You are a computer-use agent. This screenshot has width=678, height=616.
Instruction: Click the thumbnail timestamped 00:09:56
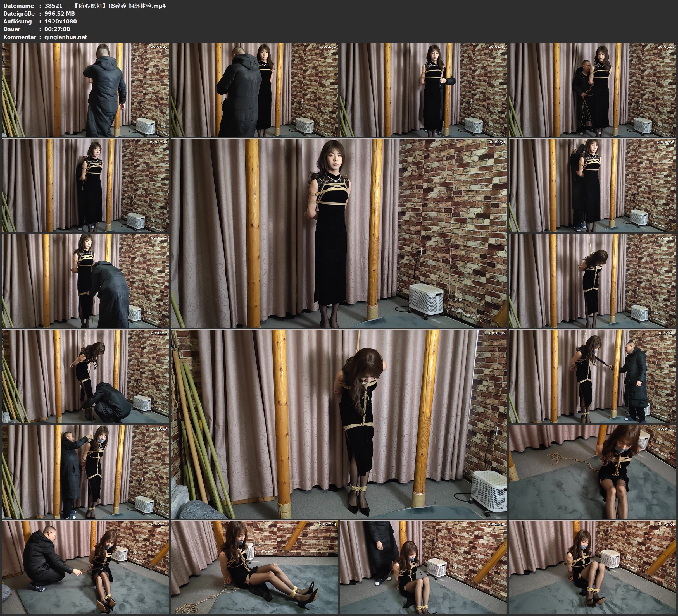tap(593, 185)
